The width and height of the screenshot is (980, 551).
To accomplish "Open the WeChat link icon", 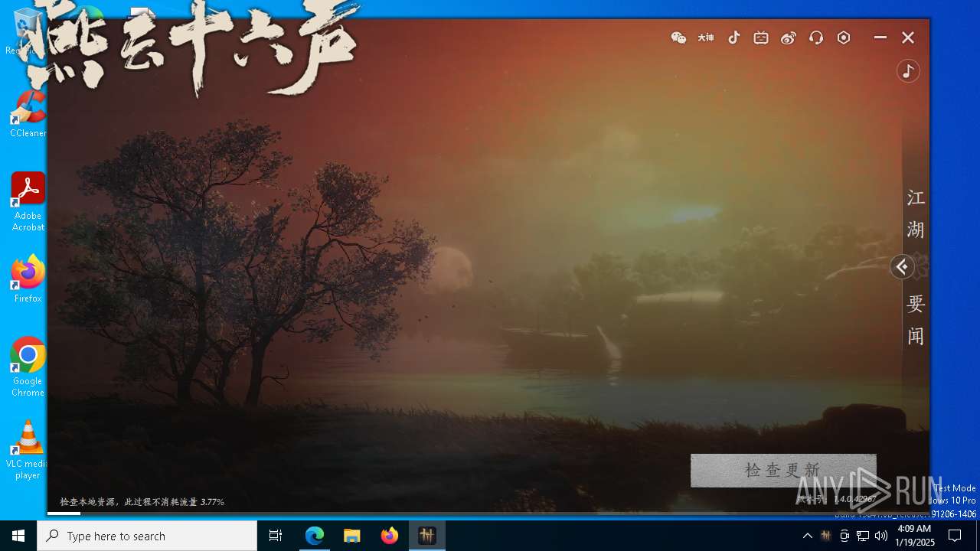I will [x=678, y=37].
